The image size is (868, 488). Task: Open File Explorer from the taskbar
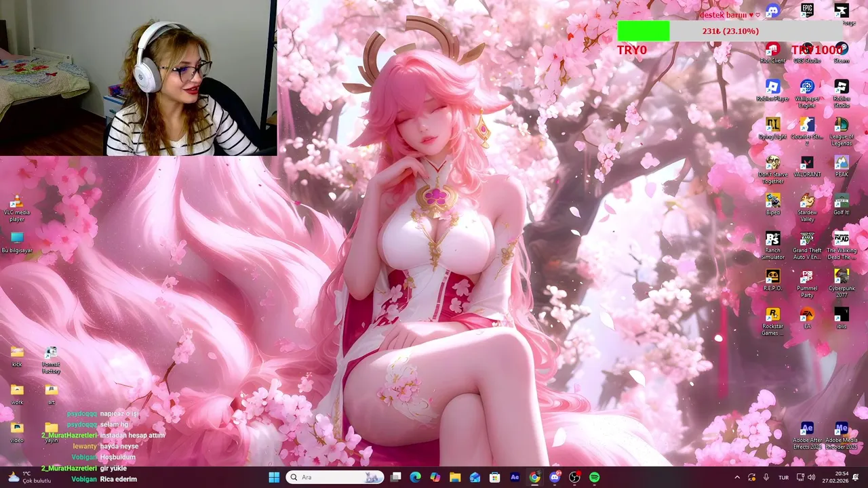(455, 477)
